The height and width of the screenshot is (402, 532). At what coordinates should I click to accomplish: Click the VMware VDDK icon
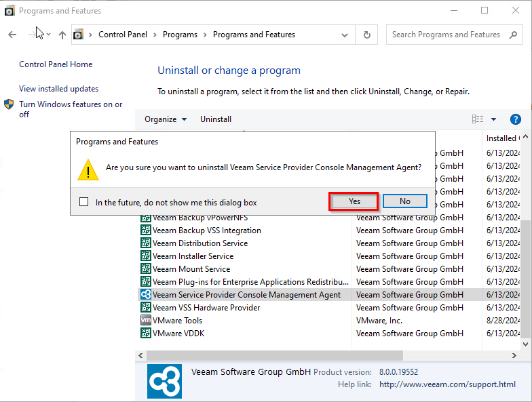pyautogui.click(x=146, y=334)
